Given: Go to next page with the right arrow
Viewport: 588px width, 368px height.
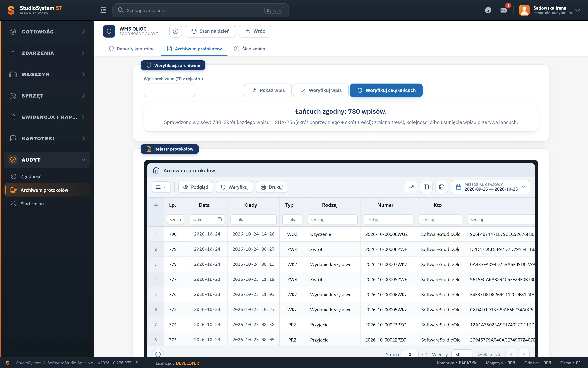Looking at the screenshot, I should click(524, 354).
